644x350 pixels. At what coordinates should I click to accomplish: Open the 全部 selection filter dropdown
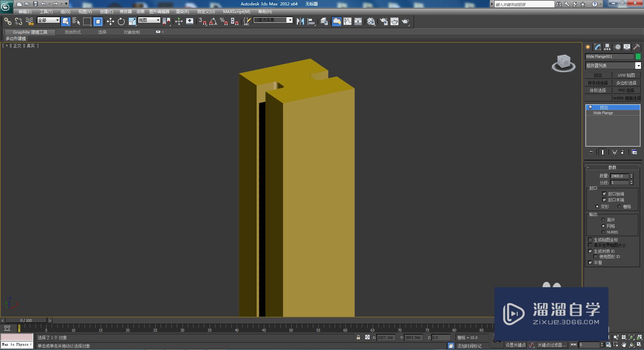click(x=57, y=20)
